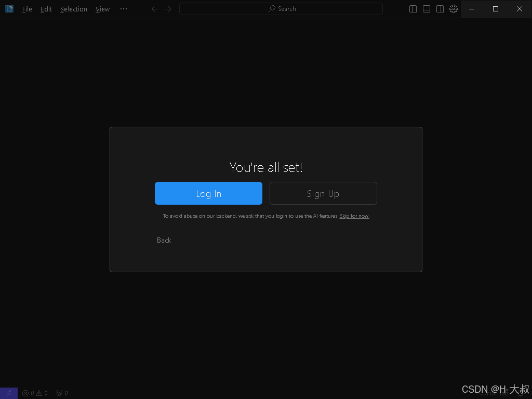532x399 pixels.
Task: Focus the Search box in the title bar
Action: pos(281,9)
